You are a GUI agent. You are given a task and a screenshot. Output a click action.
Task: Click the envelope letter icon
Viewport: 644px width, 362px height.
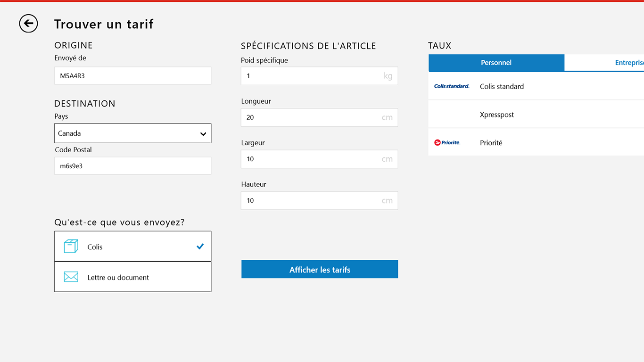click(71, 277)
